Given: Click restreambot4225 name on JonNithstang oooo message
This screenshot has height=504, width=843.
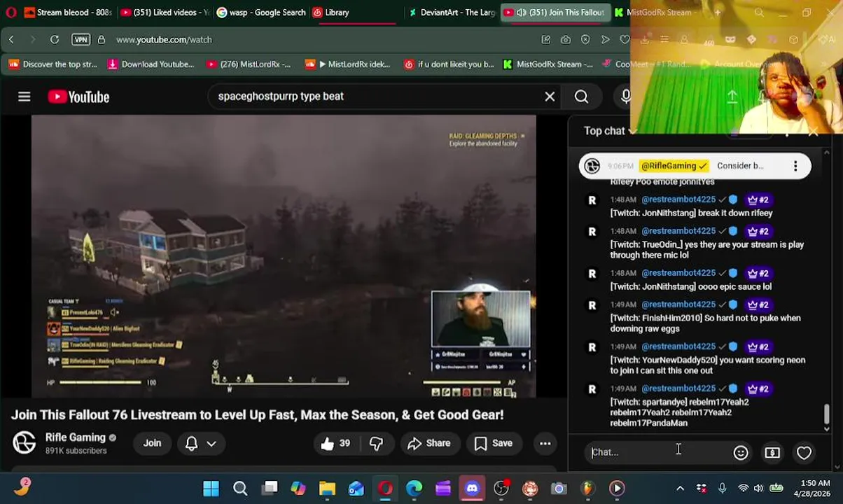Looking at the screenshot, I should pos(678,273).
